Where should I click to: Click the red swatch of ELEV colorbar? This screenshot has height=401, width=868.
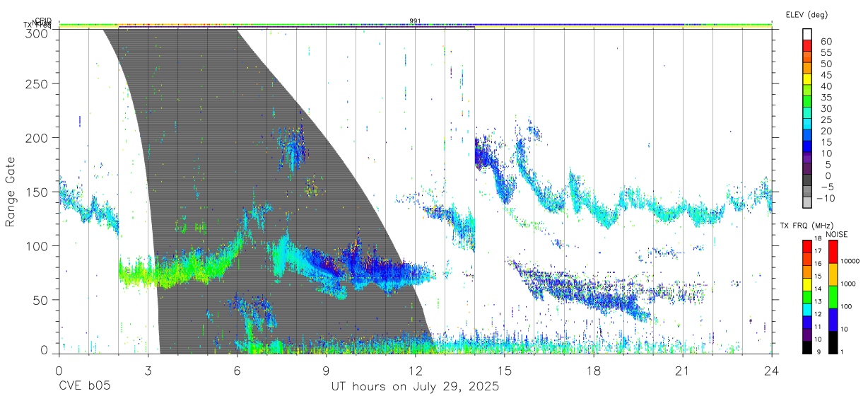point(807,46)
